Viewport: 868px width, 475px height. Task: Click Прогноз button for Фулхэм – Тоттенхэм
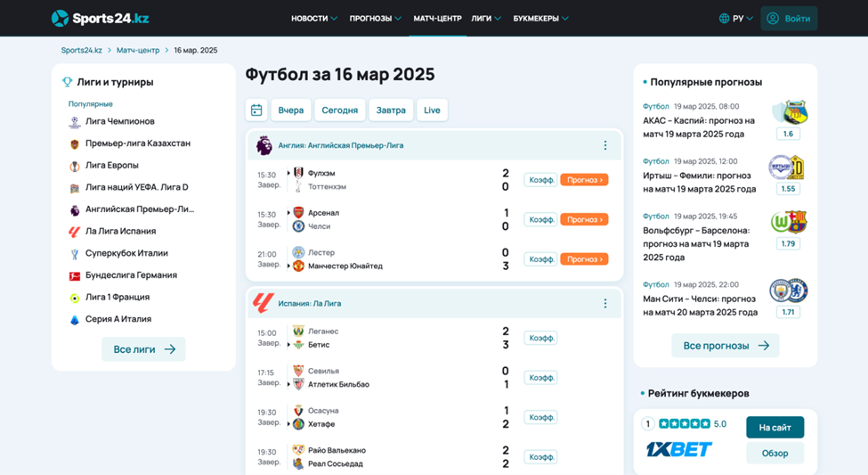(x=584, y=180)
